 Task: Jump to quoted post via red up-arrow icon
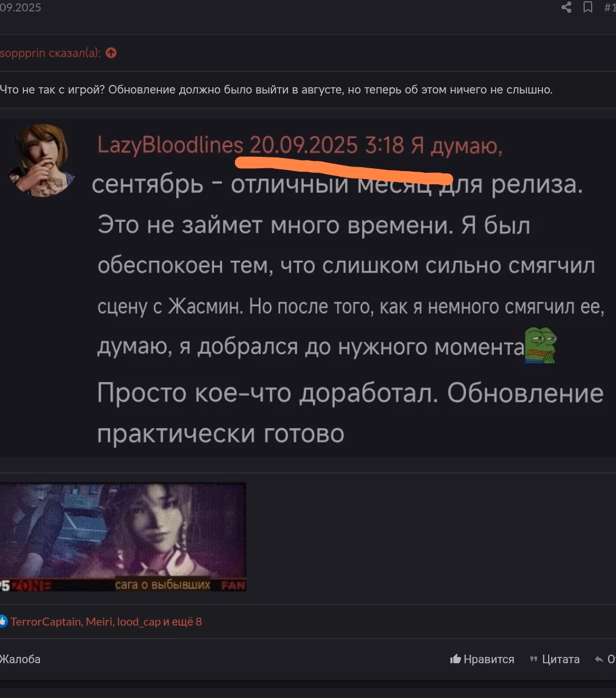point(111,53)
